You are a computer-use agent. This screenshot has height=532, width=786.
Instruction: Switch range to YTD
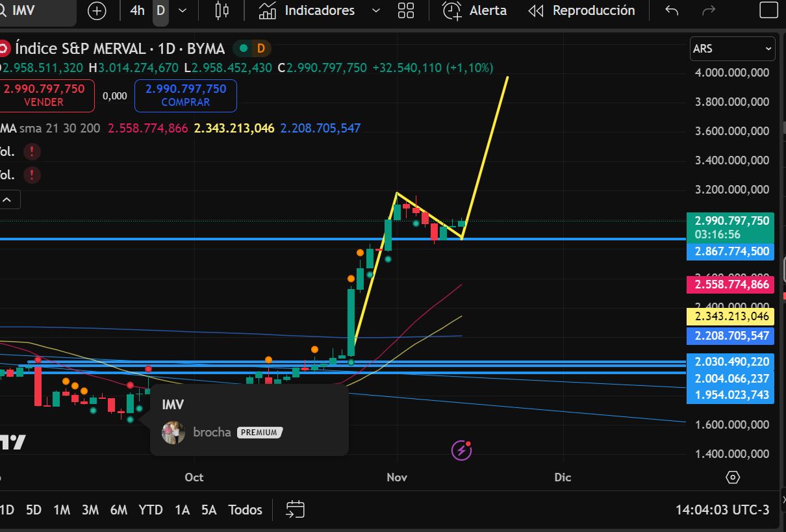pyautogui.click(x=151, y=510)
